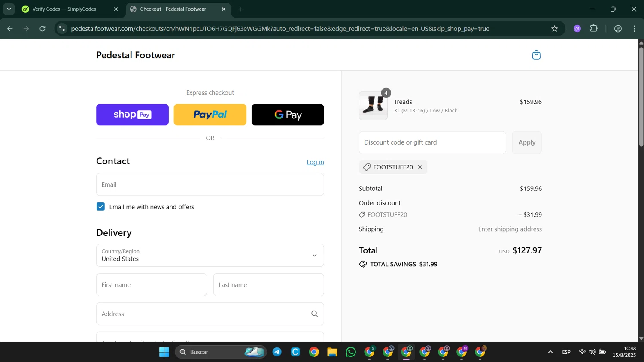
Task: Remove the FOOTSTUFF20 discount code
Action: [x=420, y=167]
